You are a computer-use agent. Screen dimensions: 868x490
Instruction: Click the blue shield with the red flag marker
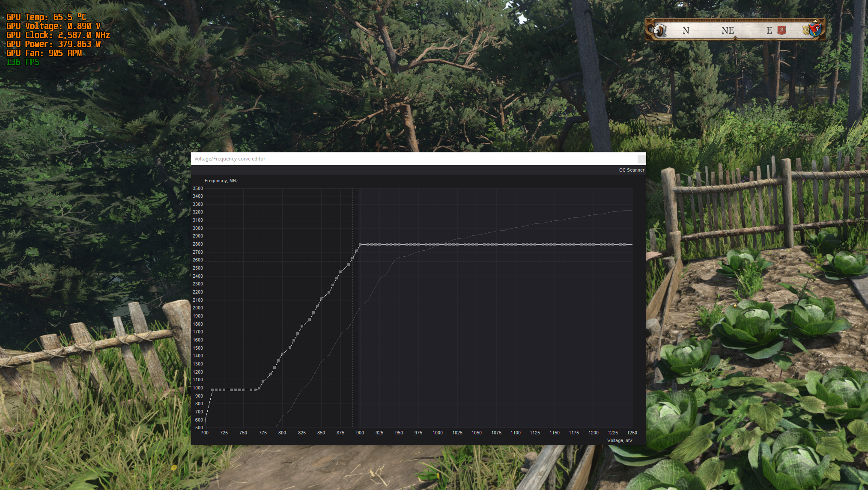(x=815, y=30)
